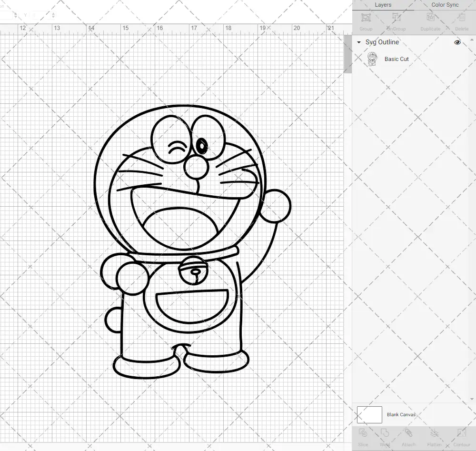Toggle visibility of the Svg Outline layer
This screenshot has height=451, width=476.
coord(457,42)
